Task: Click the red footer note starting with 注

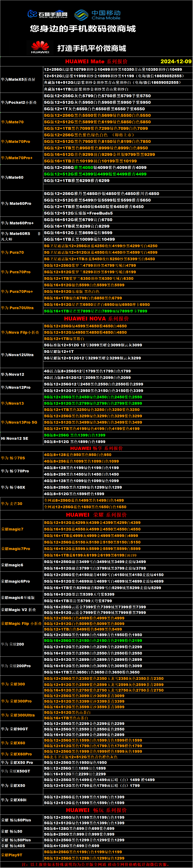Action: tap(96, 864)
